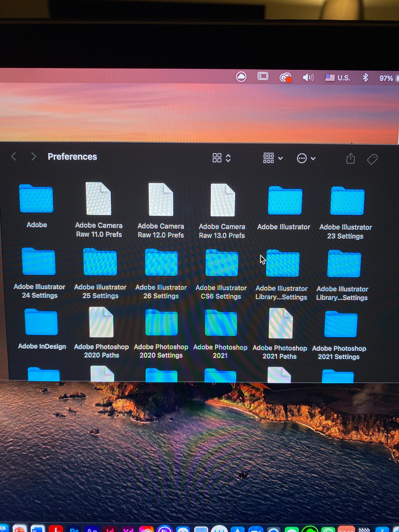Open U.S. input source menu
Screen dimensions: 399x532
(337, 78)
